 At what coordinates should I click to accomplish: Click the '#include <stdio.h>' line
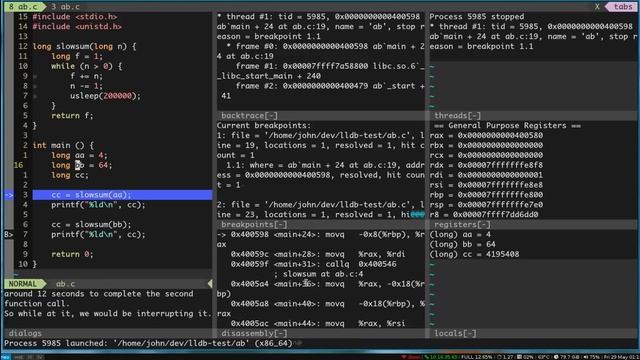(x=75, y=17)
